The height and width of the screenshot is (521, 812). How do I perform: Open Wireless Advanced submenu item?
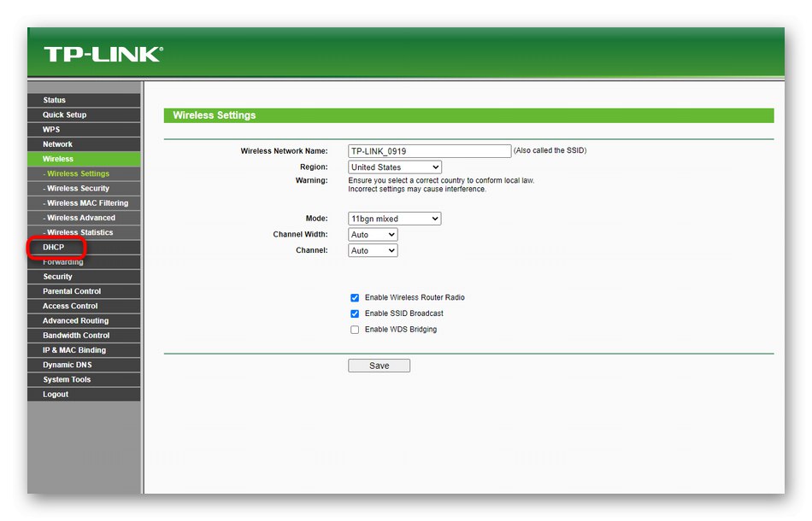84,218
